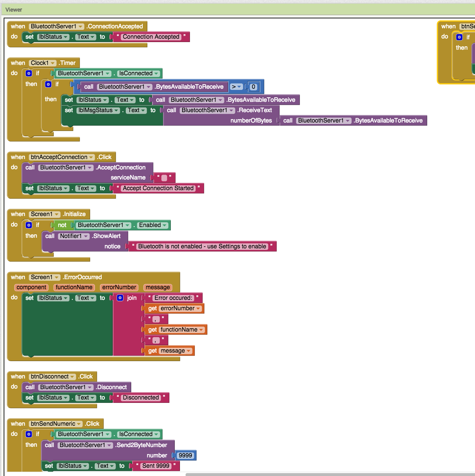This screenshot has height=476, width=475.
Task: Click the errorNumber parameter in the ErrorOccurred header
Action: 119,287
